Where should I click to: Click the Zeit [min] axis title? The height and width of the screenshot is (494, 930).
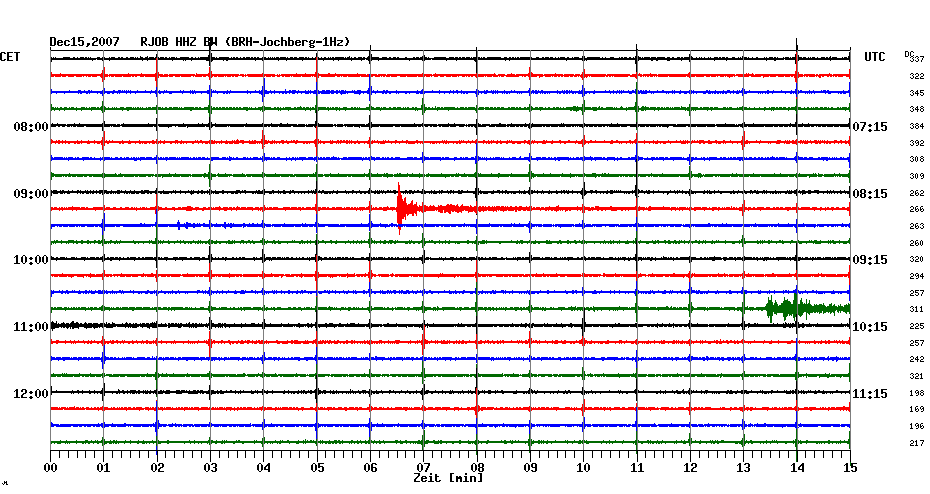click(448, 478)
